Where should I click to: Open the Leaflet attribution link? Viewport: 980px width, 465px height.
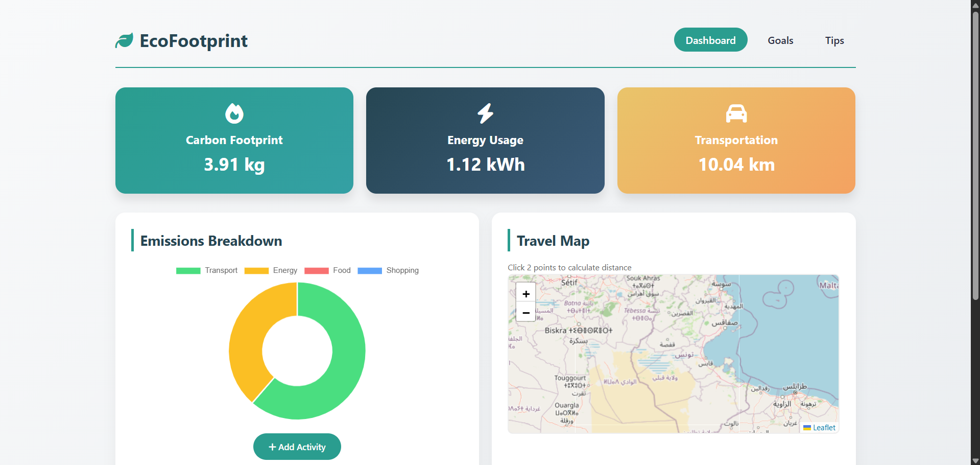point(824,428)
